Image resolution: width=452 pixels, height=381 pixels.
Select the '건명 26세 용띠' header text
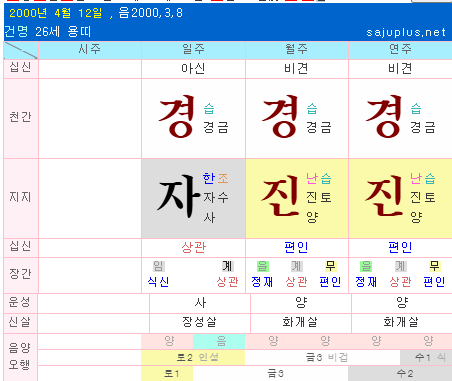47,32
